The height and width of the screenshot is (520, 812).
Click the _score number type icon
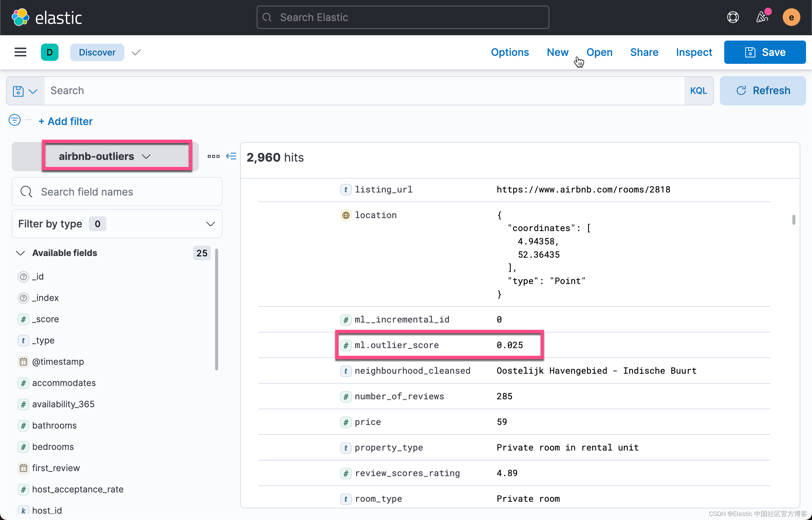(x=23, y=320)
